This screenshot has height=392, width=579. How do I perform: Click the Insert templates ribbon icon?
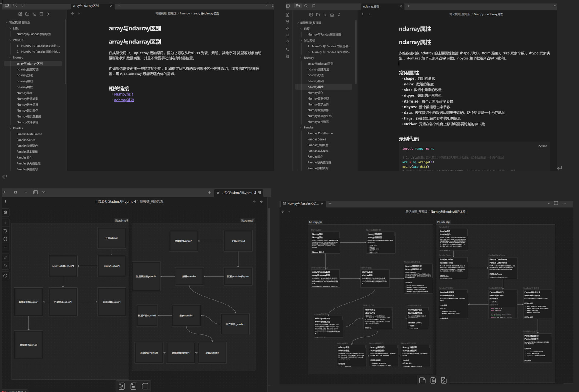pyautogui.click(x=287, y=43)
